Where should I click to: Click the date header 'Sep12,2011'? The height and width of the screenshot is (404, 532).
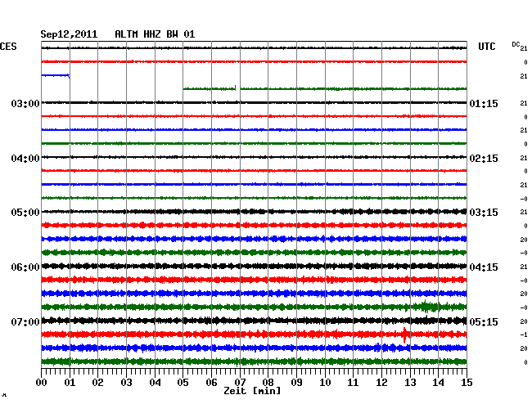[69, 34]
